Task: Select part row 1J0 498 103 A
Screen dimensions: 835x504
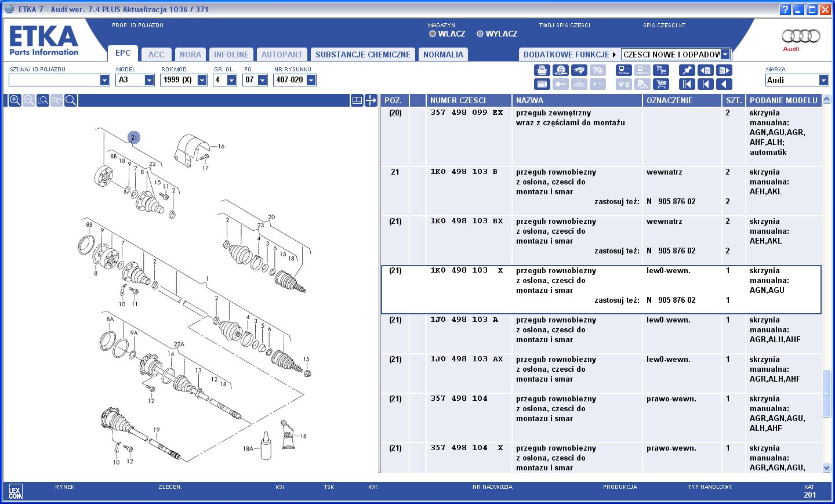Action: tap(601, 335)
